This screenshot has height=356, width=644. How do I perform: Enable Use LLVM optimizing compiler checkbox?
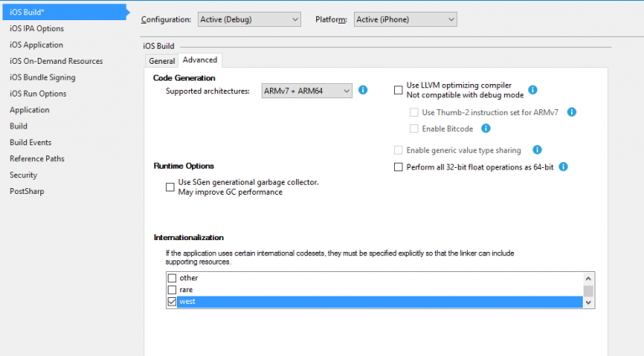click(x=398, y=90)
